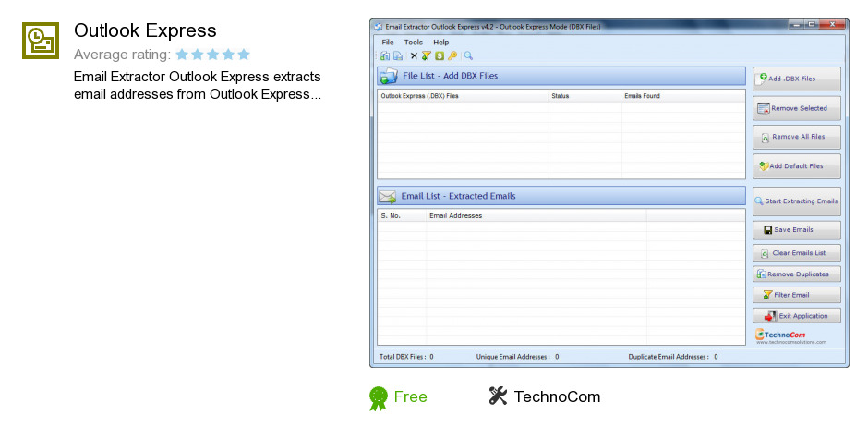Click the funnel filter toolbar icon
Screen dimensions: 868x439
pos(427,55)
